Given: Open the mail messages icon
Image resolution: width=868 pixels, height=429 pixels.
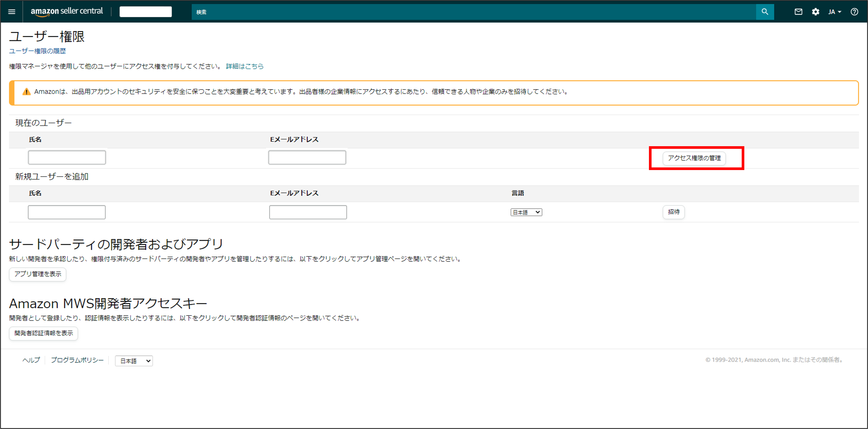Looking at the screenshot, I should [798, 12].
